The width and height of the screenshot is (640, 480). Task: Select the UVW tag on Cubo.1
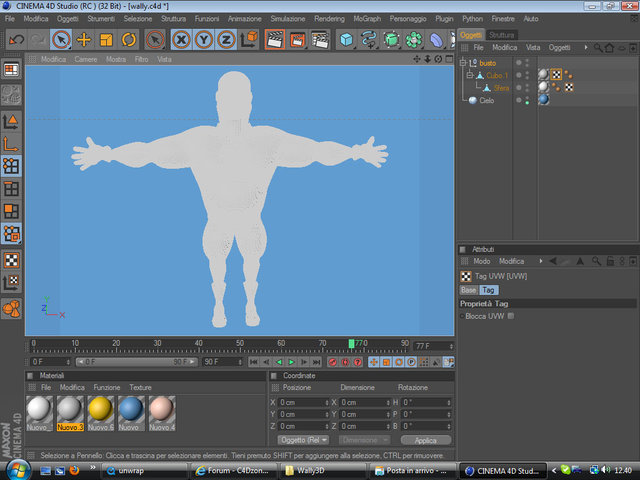click(556, 75)
